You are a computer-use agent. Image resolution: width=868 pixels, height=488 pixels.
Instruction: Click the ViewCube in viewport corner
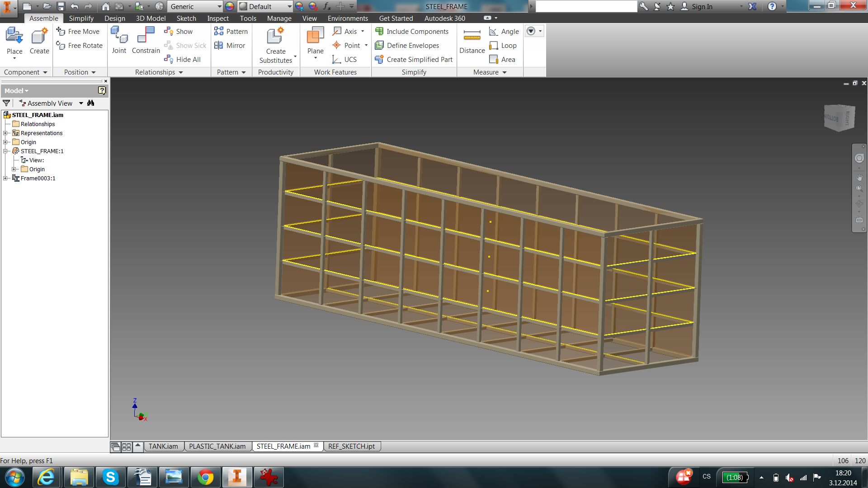[839, 117]
